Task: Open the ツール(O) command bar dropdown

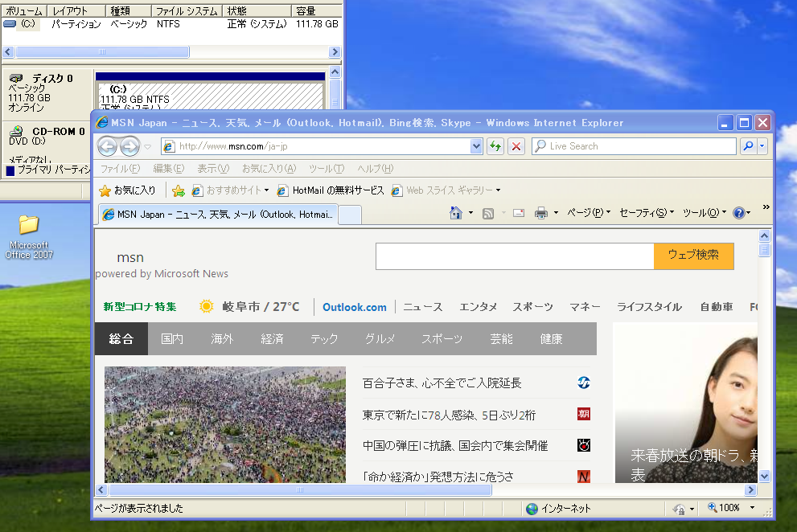Action: 705,213
